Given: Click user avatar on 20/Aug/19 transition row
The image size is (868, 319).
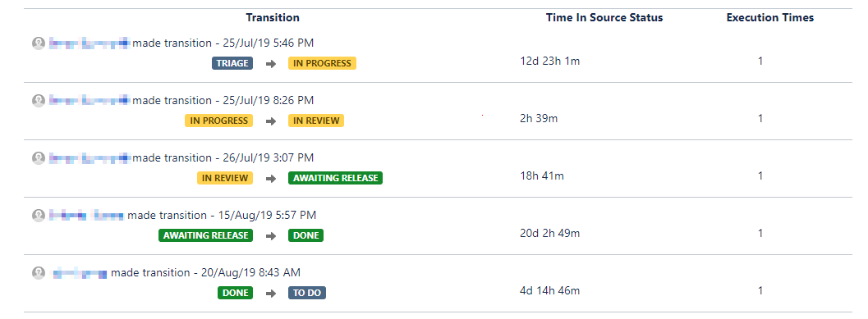Looking at the screenshot, I should coord(39,273).
